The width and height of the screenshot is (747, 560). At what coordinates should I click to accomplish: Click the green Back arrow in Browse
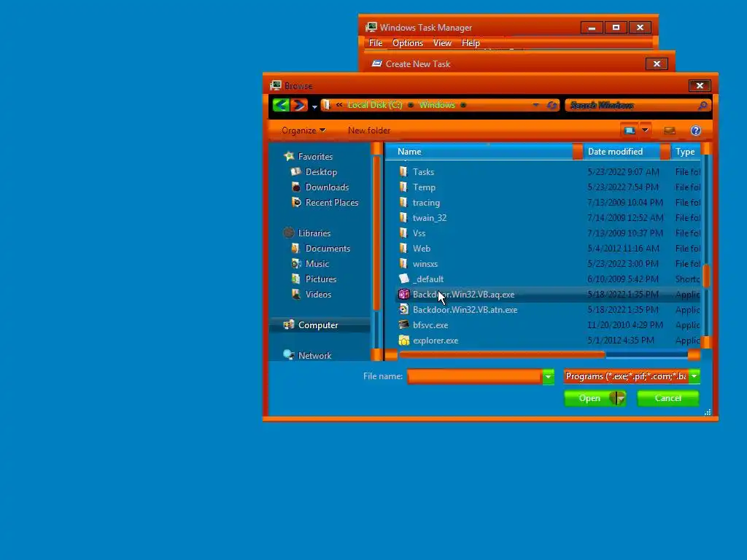click(282, 105)
